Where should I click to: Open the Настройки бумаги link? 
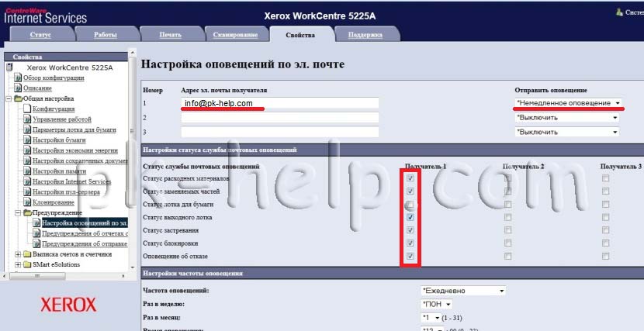click(x=59, y=140)
